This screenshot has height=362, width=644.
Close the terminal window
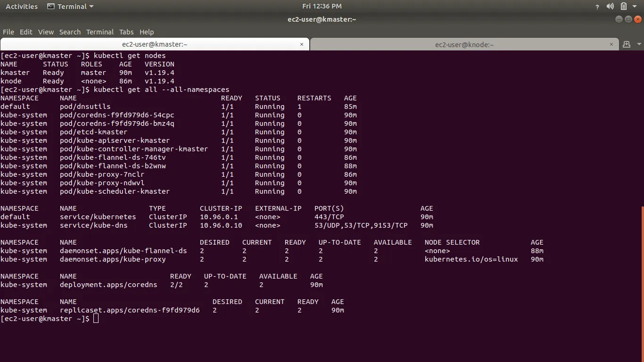(638, 19)
